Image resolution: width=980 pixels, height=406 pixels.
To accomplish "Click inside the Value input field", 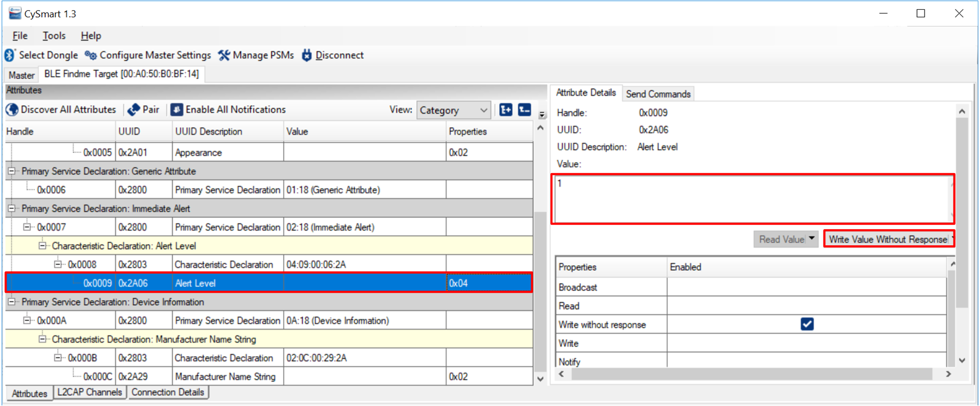I will tap(753, 199).
